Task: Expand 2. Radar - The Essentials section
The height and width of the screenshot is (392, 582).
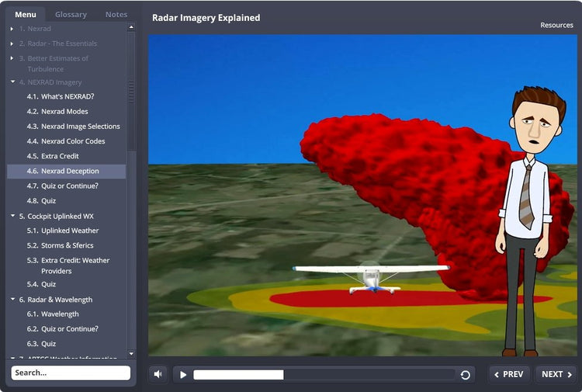Action: pyautogui.click(x=12, y=43)
